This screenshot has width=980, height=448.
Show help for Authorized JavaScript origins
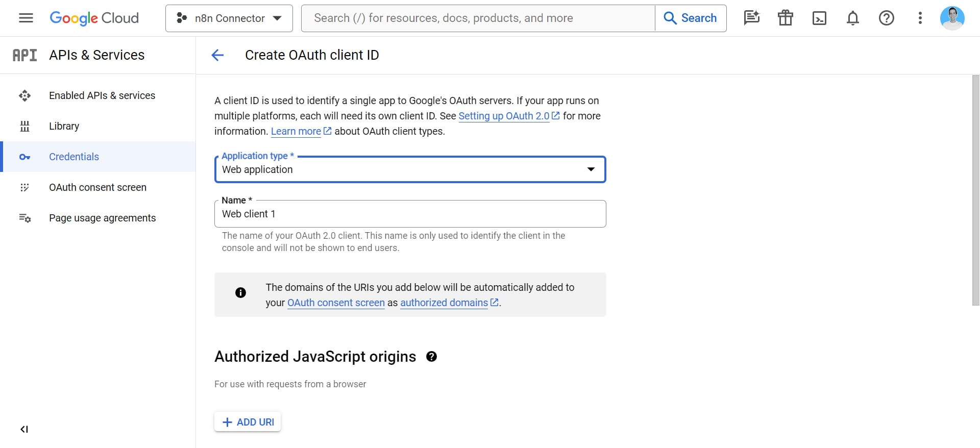(431, 357)
